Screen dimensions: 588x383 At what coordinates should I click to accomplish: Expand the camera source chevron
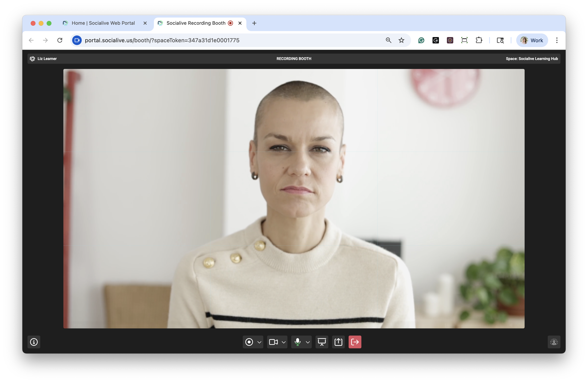(x=284, y=342)
